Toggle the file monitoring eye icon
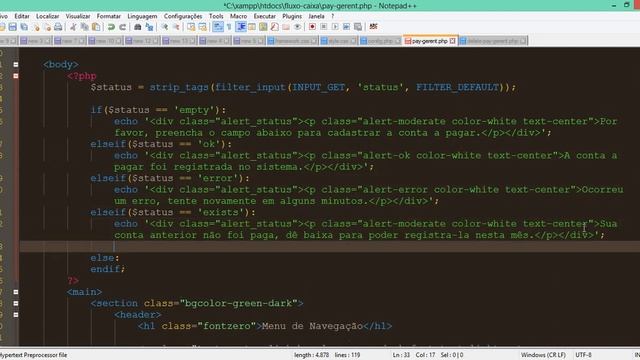This screenshot has height=360, width=640. [x=298, y=27]
